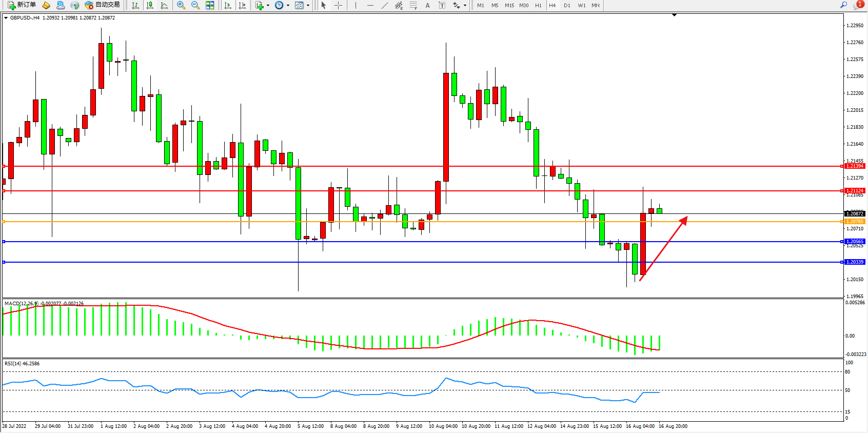This screenshot has height=433, width=868.
Task: Switch to the D1 timeframe
Action: point(567,5)
